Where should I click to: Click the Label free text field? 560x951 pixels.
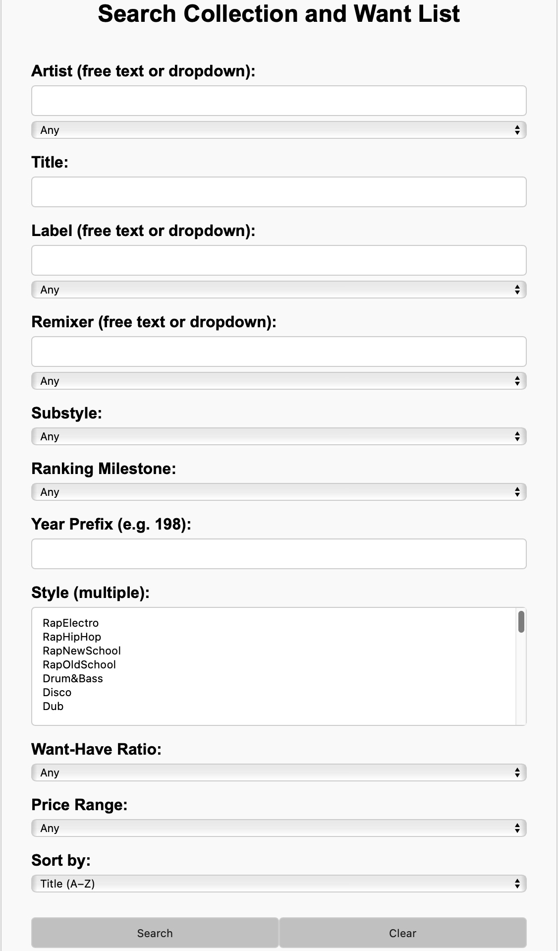tap(279, 260)
